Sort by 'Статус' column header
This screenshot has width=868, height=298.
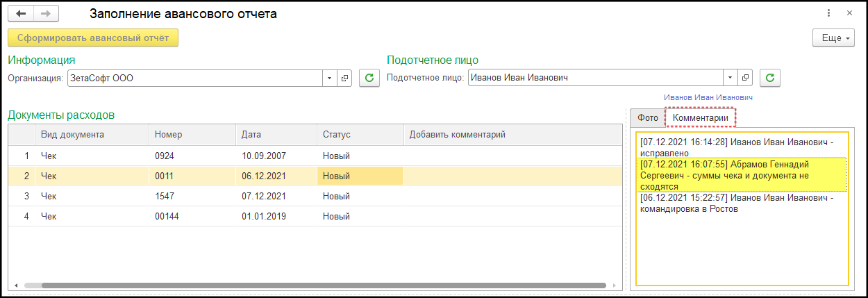coord(360,135)
